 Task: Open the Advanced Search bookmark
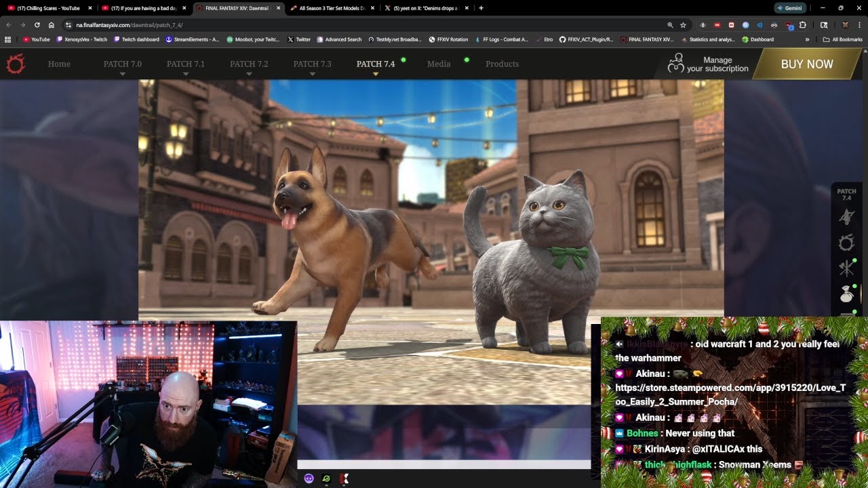[x=339, y=39]
